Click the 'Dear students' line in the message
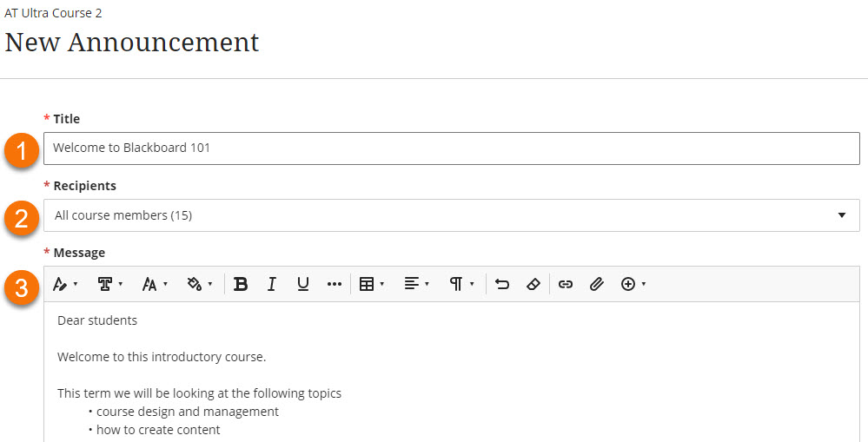 click(x=97, y=320)
